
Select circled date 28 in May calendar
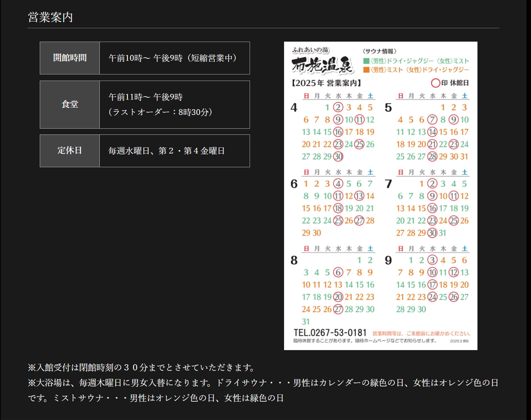[x=432, y=157]
